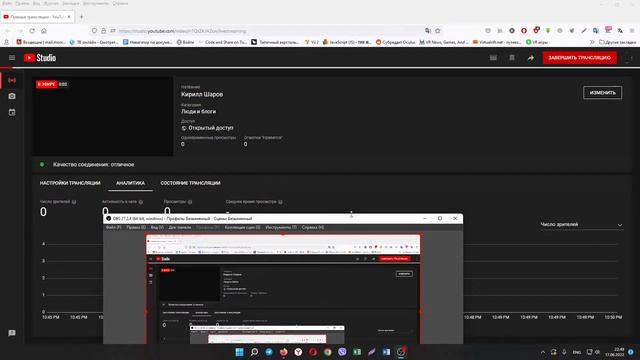Image resolution: width=640 pixels, height=360 pixels.
Task: Click the live stream preview thumbnail
Action: pyautogui.click(x=102, y=116)
